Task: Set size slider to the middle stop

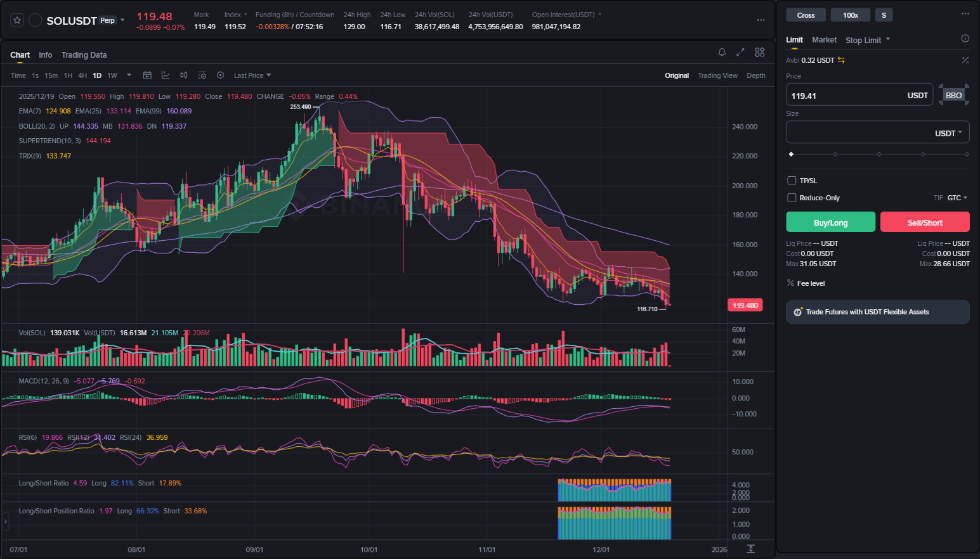Action: click(879, 154)
